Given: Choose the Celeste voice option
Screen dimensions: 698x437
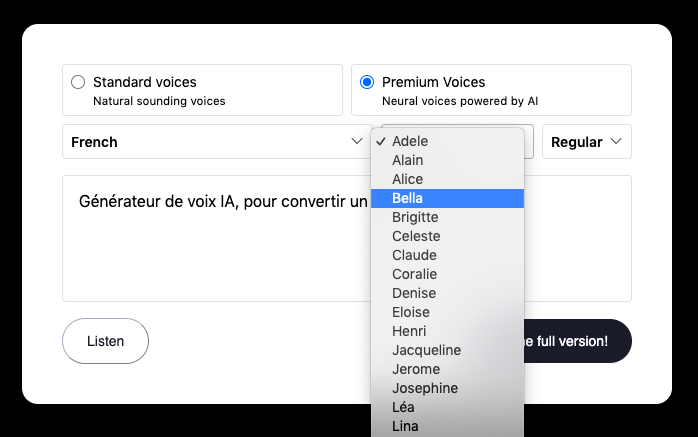Looking at the screenshot, I should [x=414, y=236].
